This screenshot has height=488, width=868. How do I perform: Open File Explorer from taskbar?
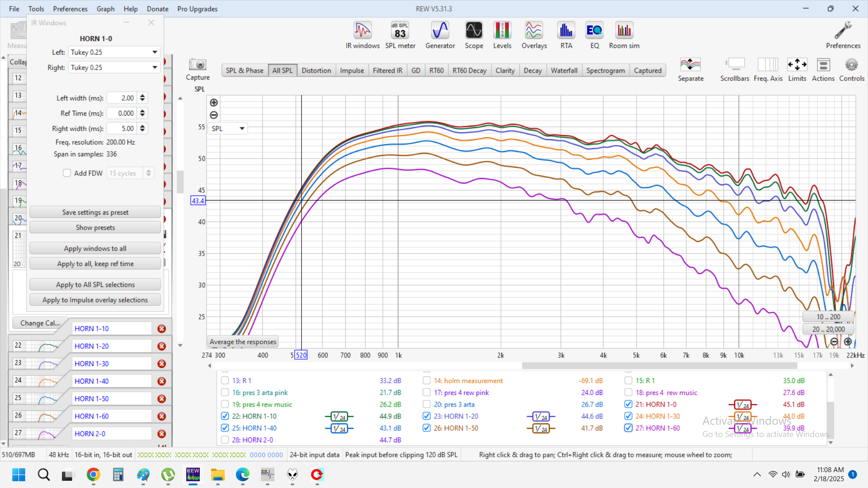217,474
